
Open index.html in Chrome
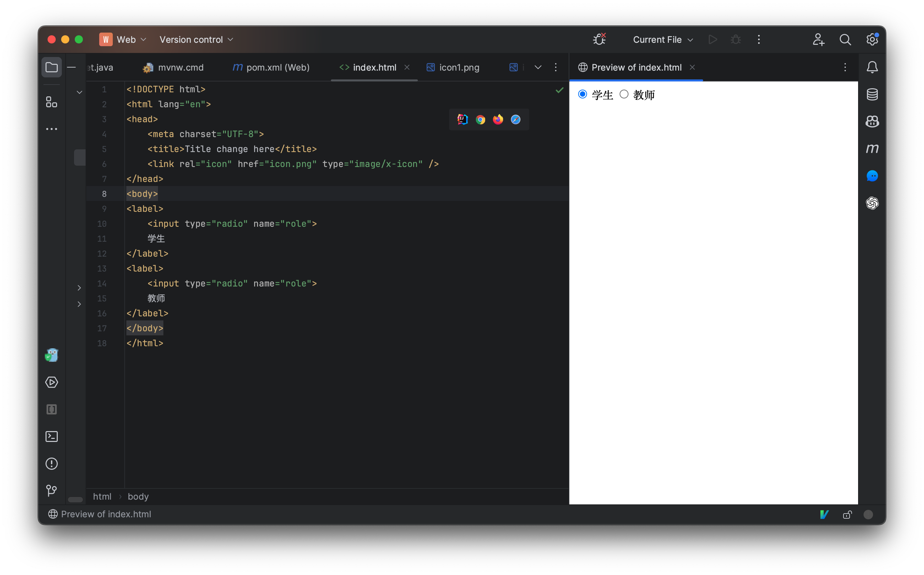(x=480, y=120)
